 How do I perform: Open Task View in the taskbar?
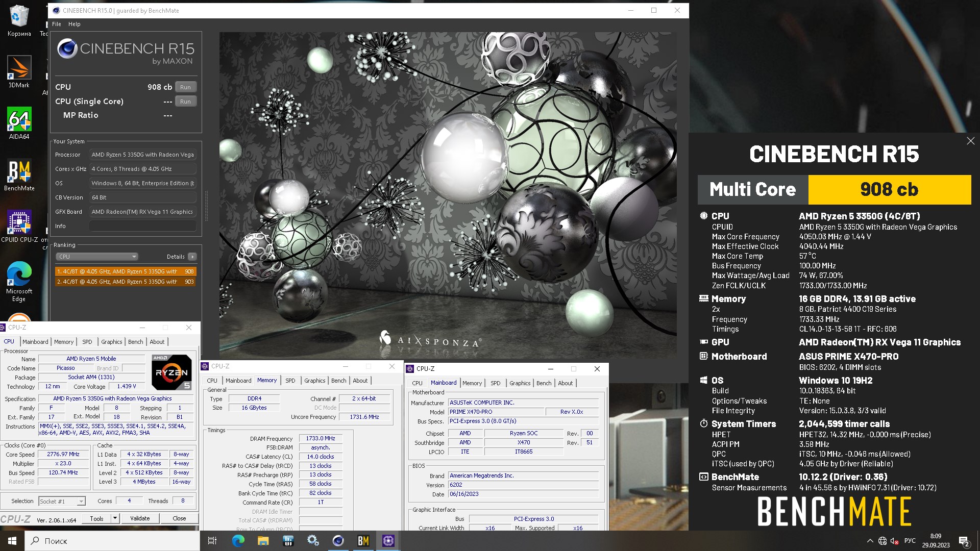tap(212, 541)
